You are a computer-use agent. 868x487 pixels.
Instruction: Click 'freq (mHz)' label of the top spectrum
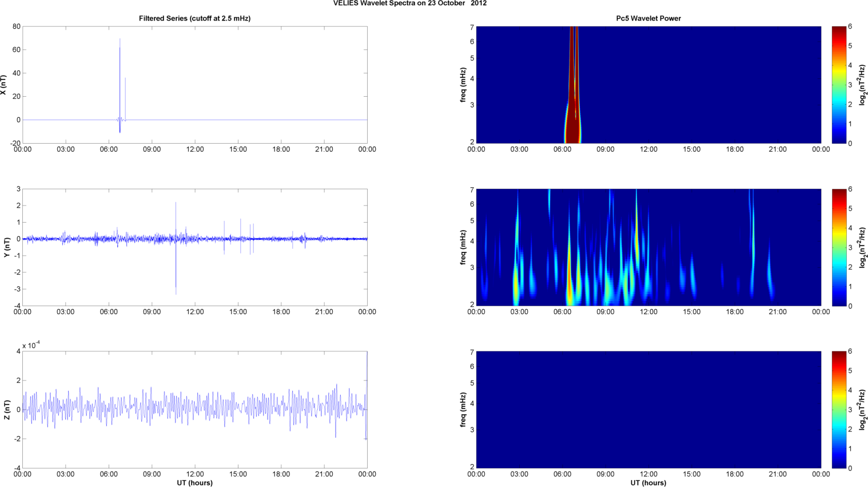pyautogui.click(x=463, y=85)
